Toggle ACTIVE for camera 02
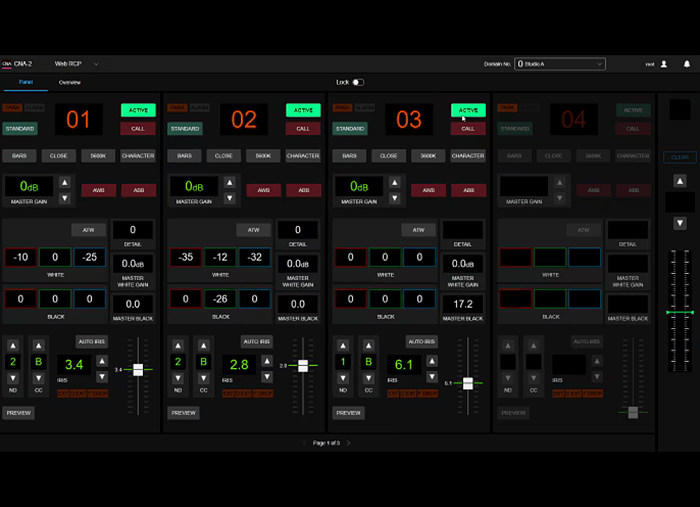The image size is (700, 507). point(303,110)
